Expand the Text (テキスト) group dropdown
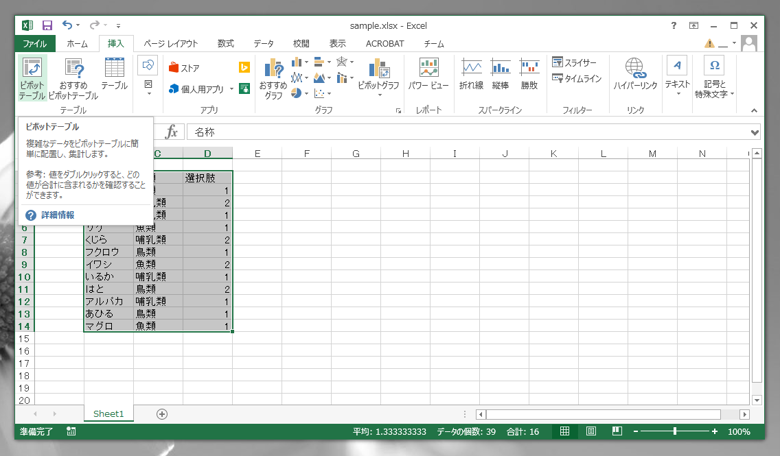This screenshot has height=456, width=780. pos(677,93)
